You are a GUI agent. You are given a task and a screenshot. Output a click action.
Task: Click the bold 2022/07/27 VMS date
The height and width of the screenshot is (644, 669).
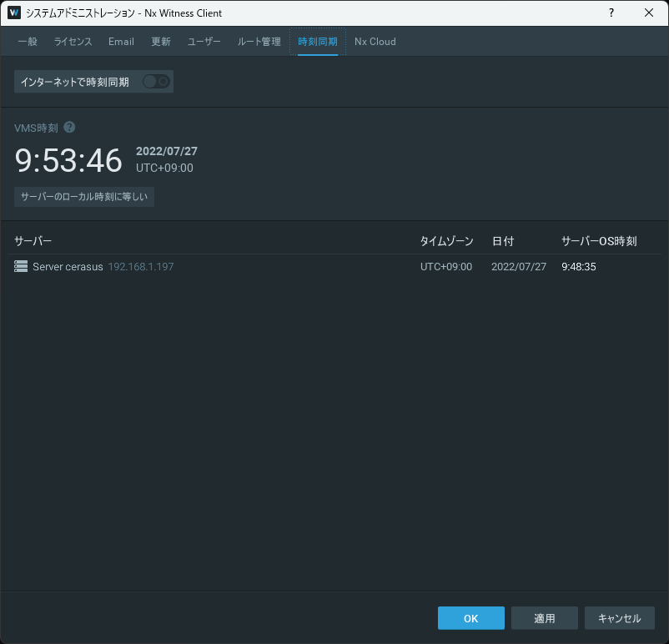[x=167, y=151]
